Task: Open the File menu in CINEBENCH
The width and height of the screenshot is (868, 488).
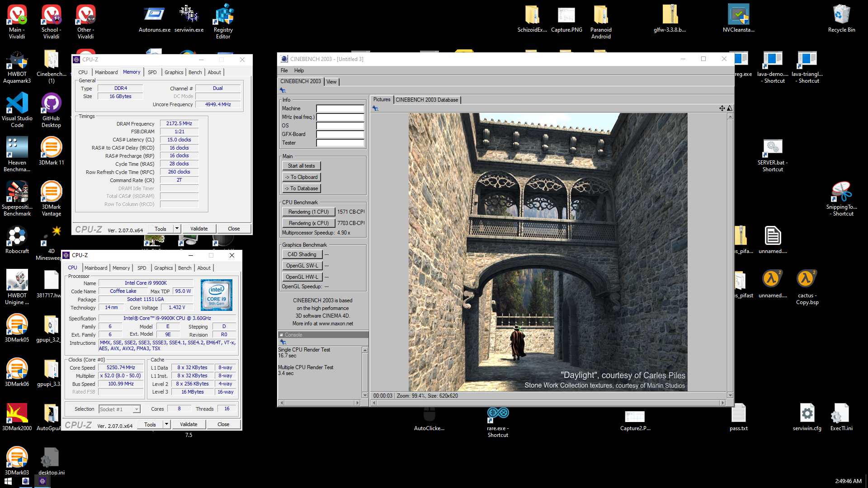Action: tap(284, 70)
